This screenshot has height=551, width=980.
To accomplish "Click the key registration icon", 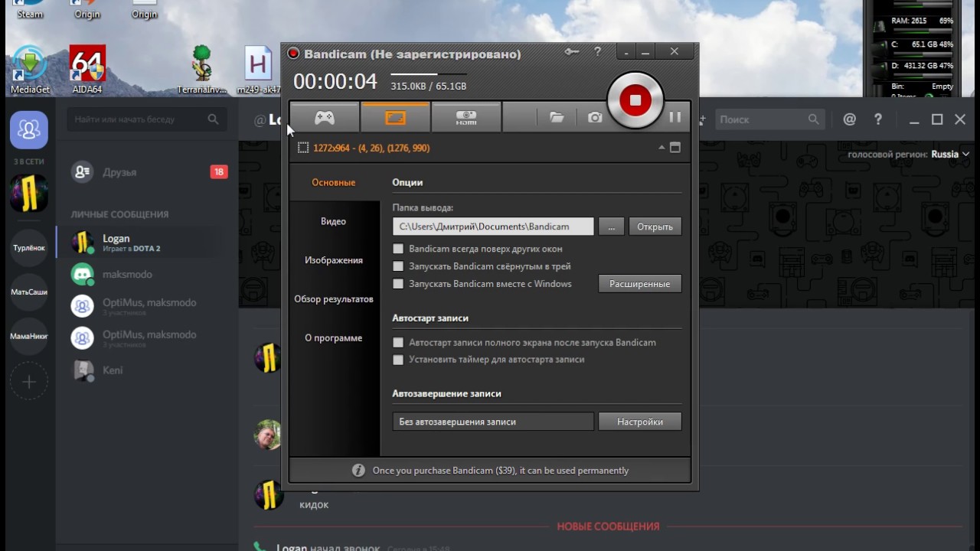I will [x=572, y=52].
